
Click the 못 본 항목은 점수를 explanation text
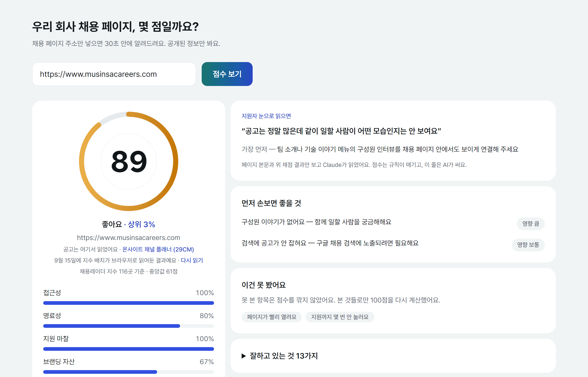point(341,300)
